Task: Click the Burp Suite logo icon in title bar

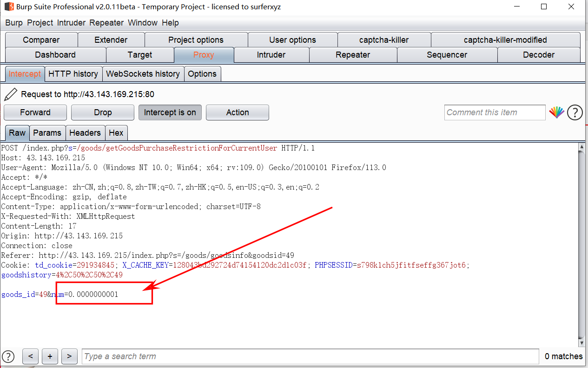Action: coord(9,7)
